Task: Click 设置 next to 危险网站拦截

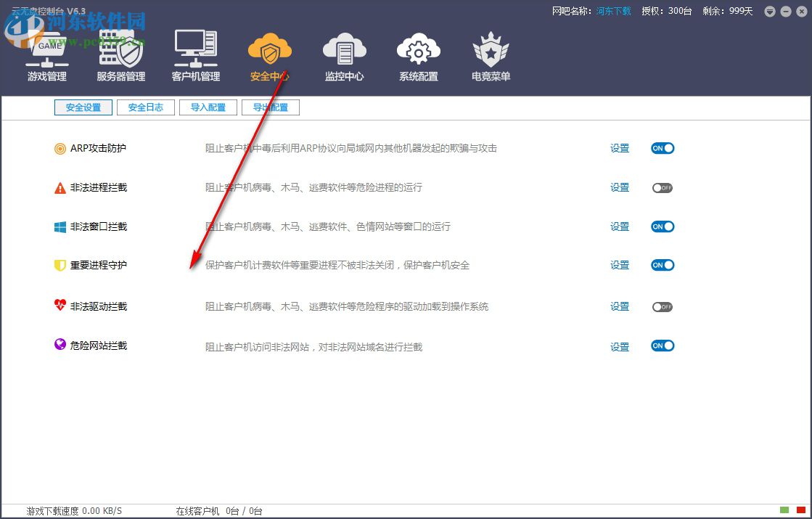Action: [x=620, y=347]
